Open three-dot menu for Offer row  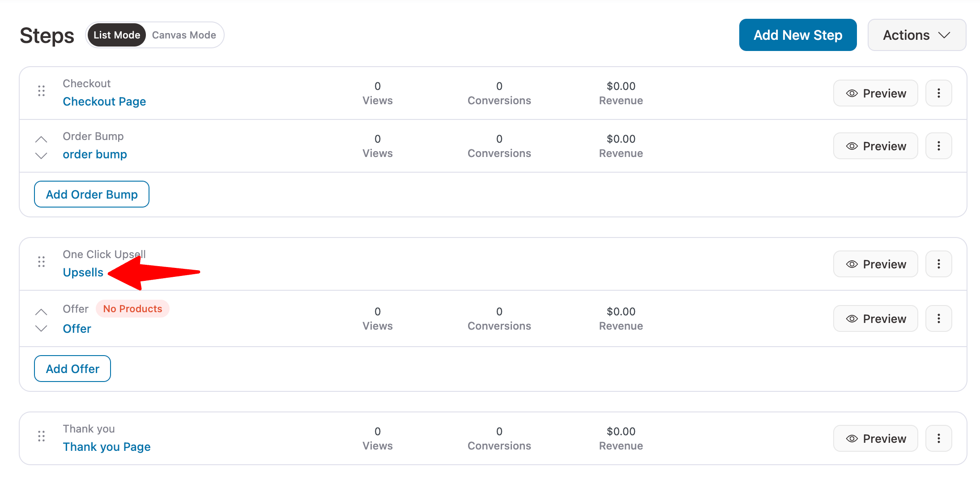tap(938, 318)
